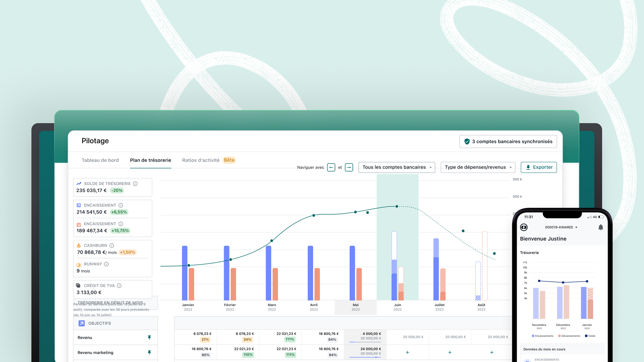644x362 pixels.
Task: Expand Type de dépenses/revenus dropdown
Action: [478, 167]
